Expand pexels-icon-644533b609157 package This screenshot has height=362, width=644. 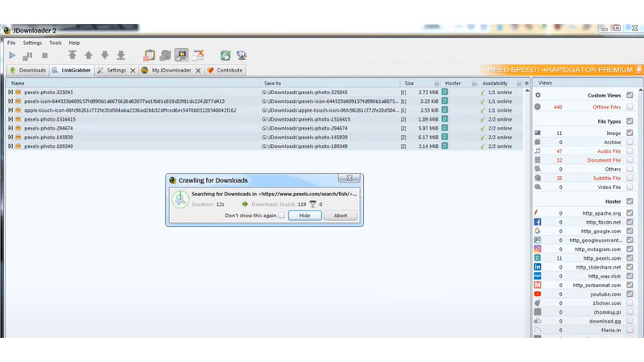click(x=10, y=101)
